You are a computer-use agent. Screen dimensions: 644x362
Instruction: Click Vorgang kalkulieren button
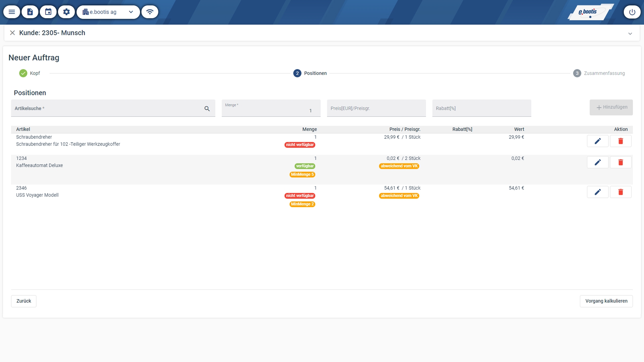(606, 301)
